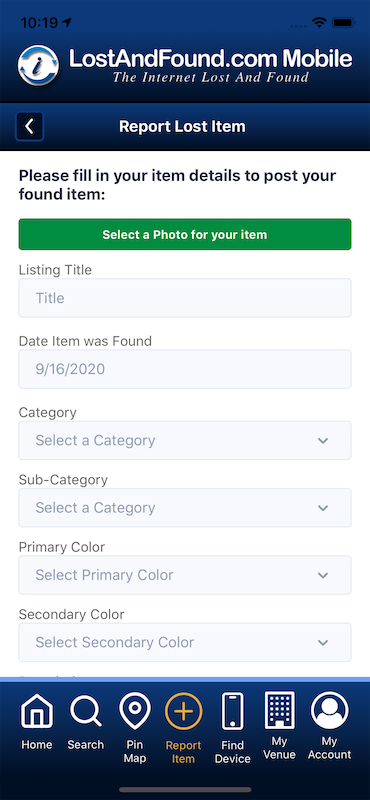Viewport: 370px width, 800px height.
Task: Open the Pin Map icon
Action: [x=135, y=712]
